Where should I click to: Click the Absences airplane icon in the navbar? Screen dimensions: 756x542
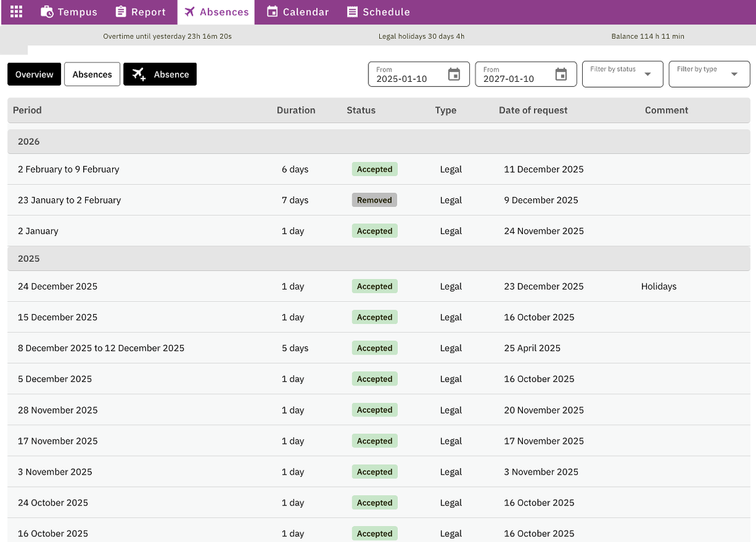190,12
